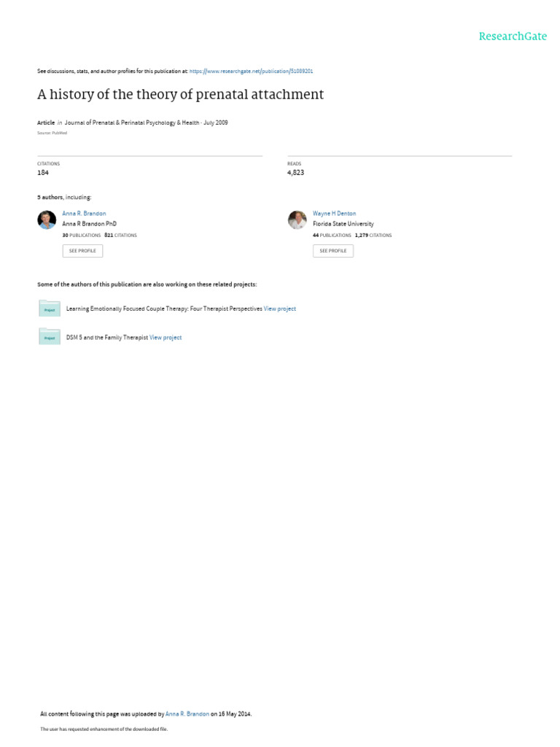The width and height of the screenshot is (560, 747).
Task: Click the reads count 4,823
Action: [295, 173]
